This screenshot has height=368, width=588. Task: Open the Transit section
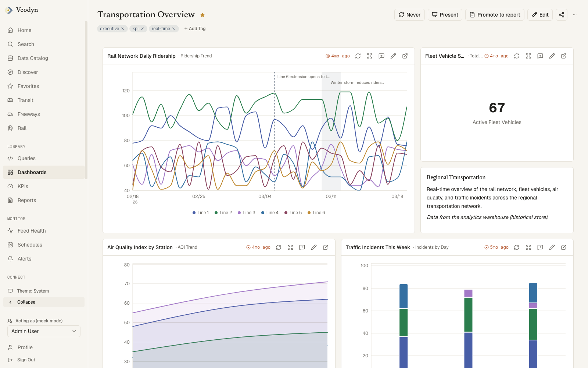pyautogui.click(x=44, y=100)
